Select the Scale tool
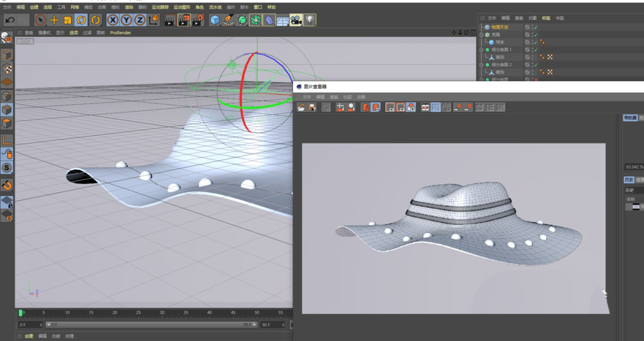644x341 pixels. click(x=68, y=20)
